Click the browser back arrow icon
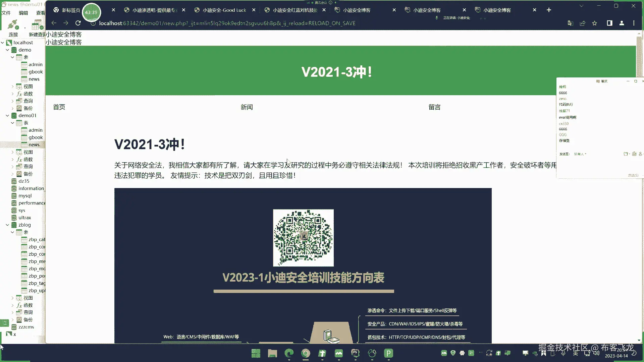Image resolution: width=644 pixels, height=362 pixels. coord(54,23)
